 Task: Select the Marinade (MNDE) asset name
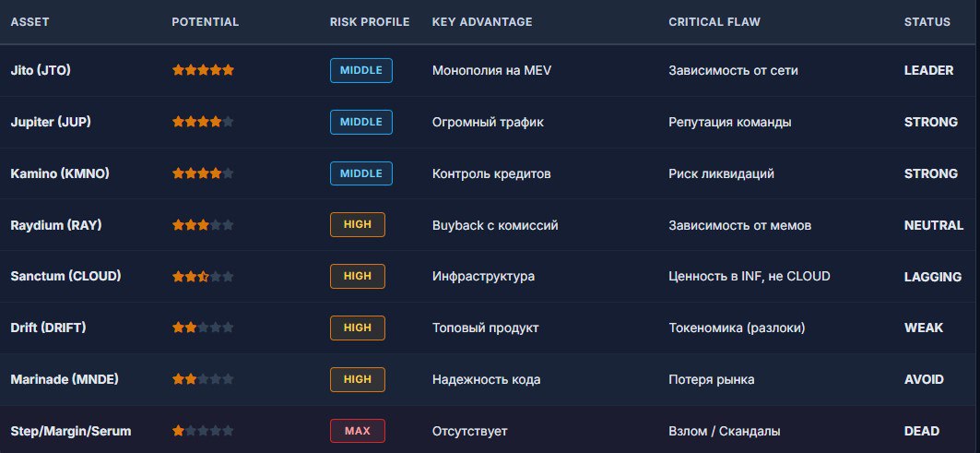(65, 380)
